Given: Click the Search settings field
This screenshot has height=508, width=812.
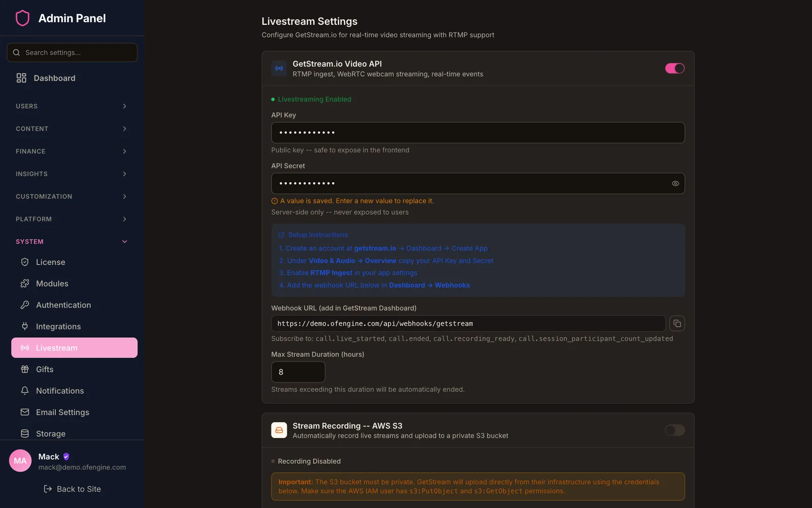Looking at the screenshot, I should (x=72, y=52).
